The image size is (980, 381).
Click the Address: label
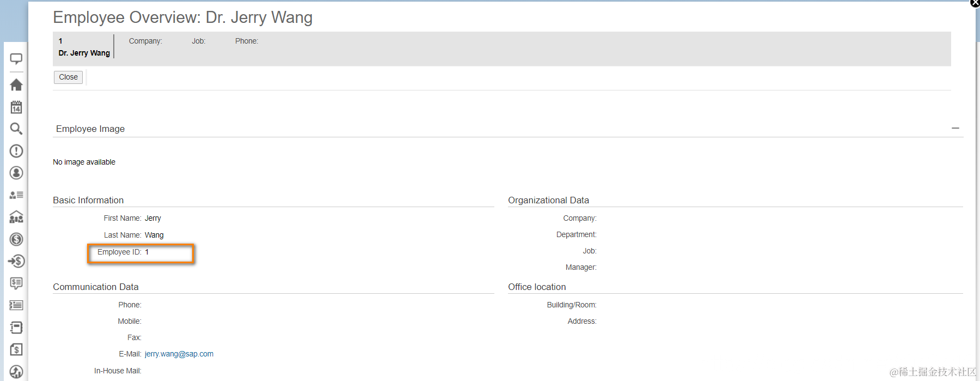pos(582,322)
